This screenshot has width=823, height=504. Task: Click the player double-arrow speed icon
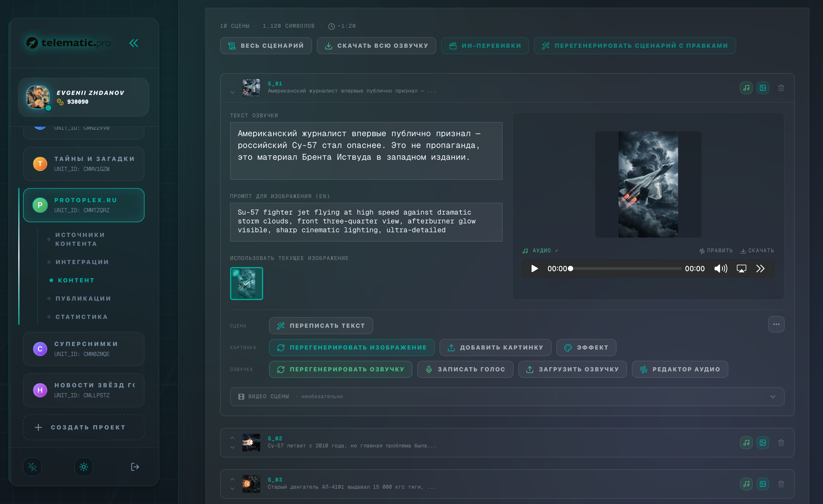click(x=760, y=268)
